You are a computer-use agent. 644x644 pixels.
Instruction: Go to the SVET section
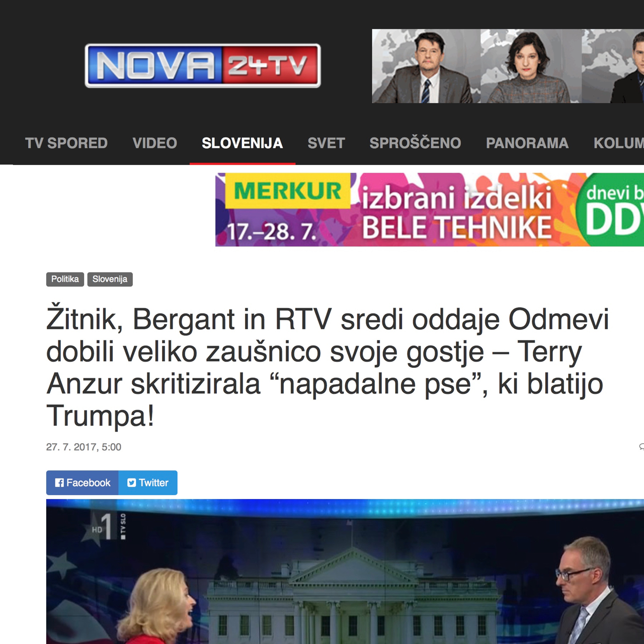(x=327, y=143)
